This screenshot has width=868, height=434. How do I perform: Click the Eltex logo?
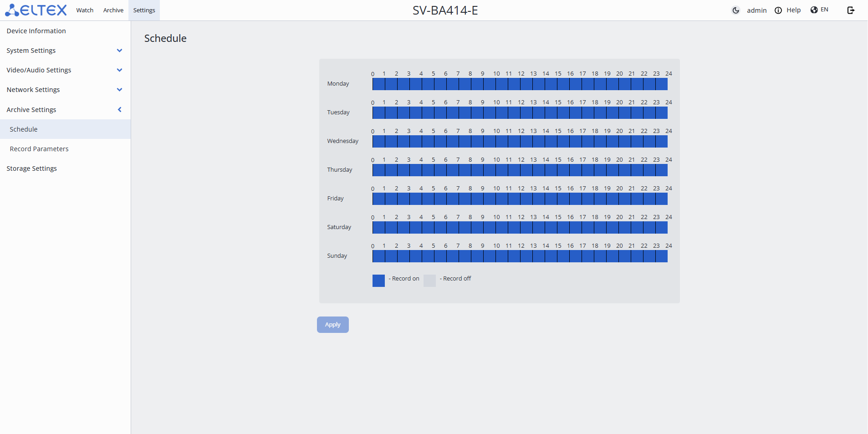[36, 10]
